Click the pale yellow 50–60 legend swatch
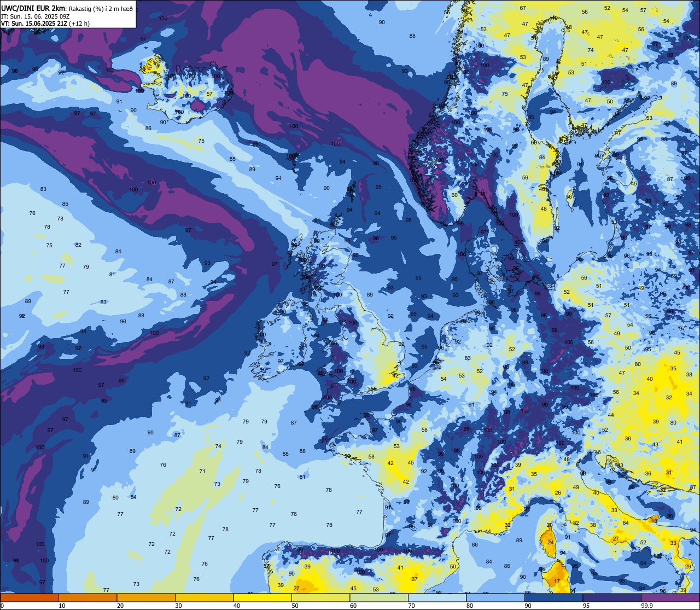 point(320,597)
